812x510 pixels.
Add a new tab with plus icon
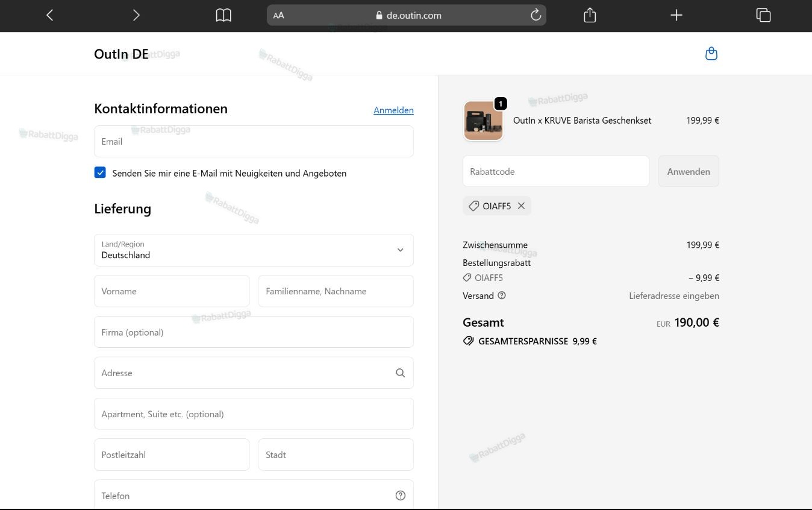676,15
